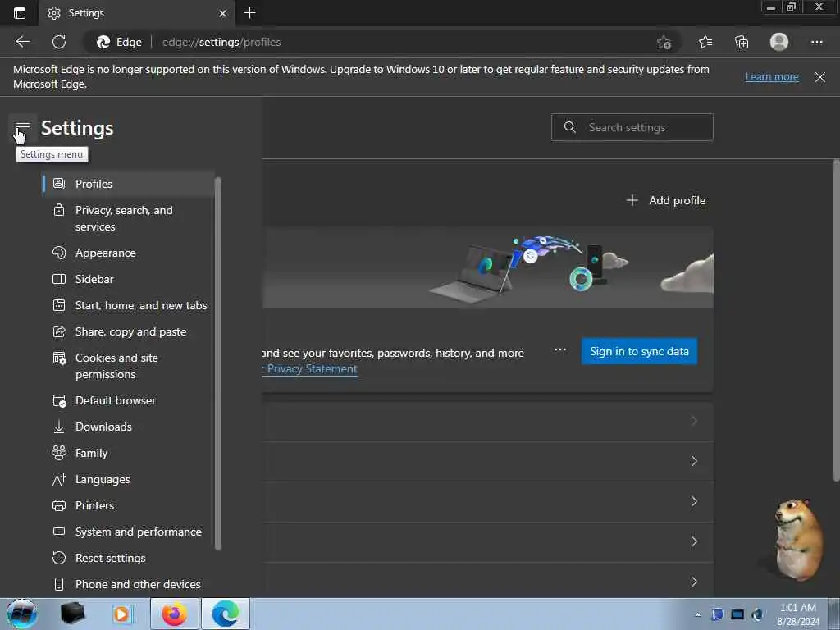Click the Languages icon
This screenshot has height=630, width=840.
tap(59, 479)
